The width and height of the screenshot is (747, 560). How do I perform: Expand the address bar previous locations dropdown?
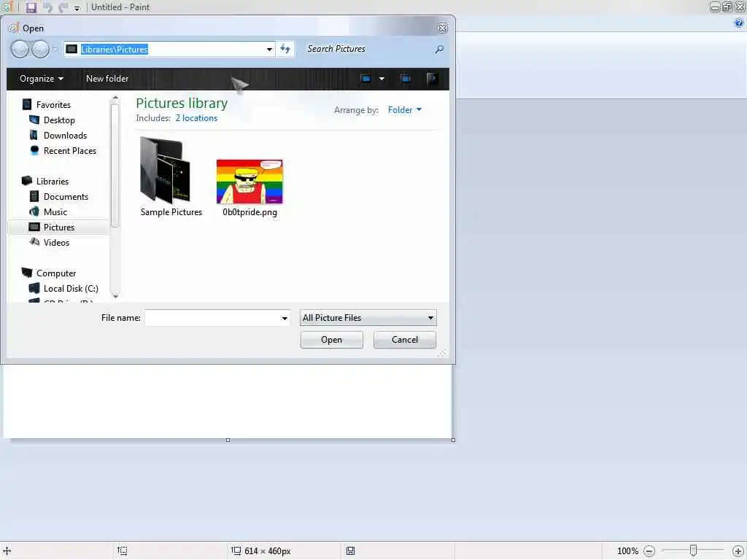pos(269,49)
